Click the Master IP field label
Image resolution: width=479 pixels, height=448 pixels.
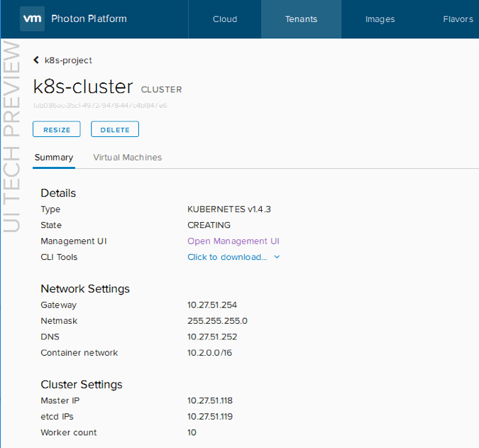click(x=60, y=400)
